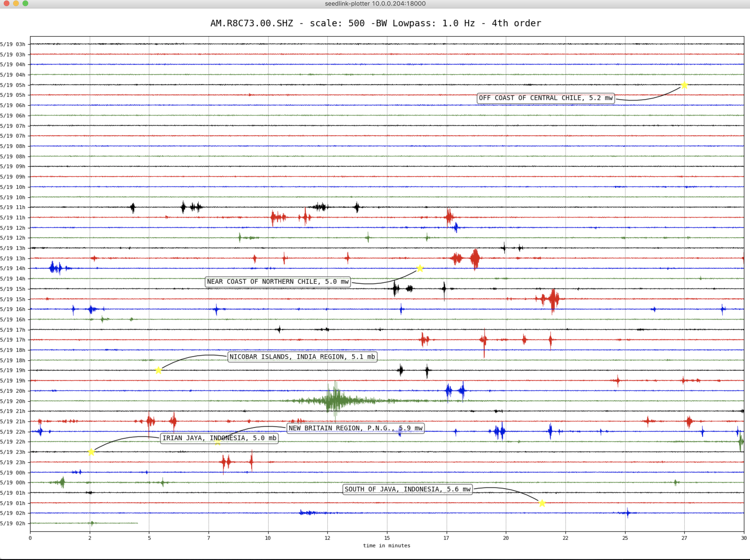Click the yellow star for New Britain event

(x=218, y=442)
